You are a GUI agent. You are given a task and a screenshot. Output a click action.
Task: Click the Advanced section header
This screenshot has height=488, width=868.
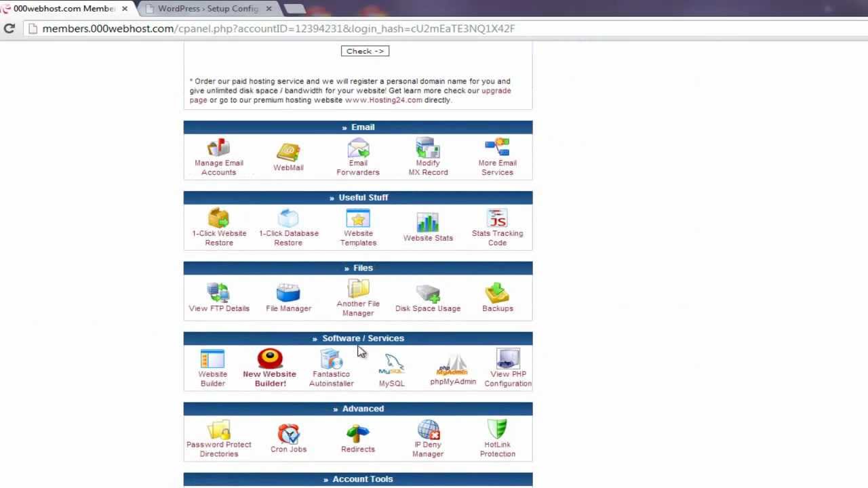coord(358,409)
